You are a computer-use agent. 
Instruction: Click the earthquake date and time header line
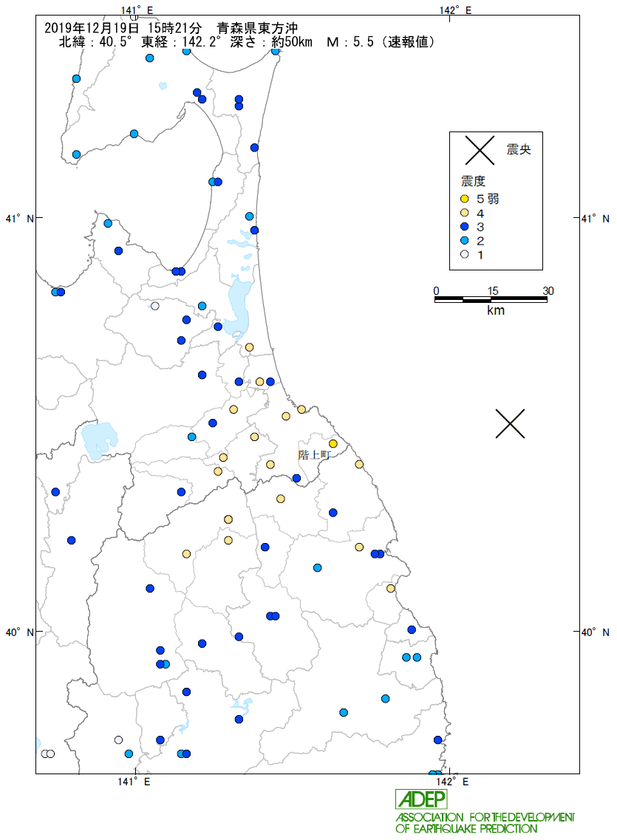click(x=171, y=28)
